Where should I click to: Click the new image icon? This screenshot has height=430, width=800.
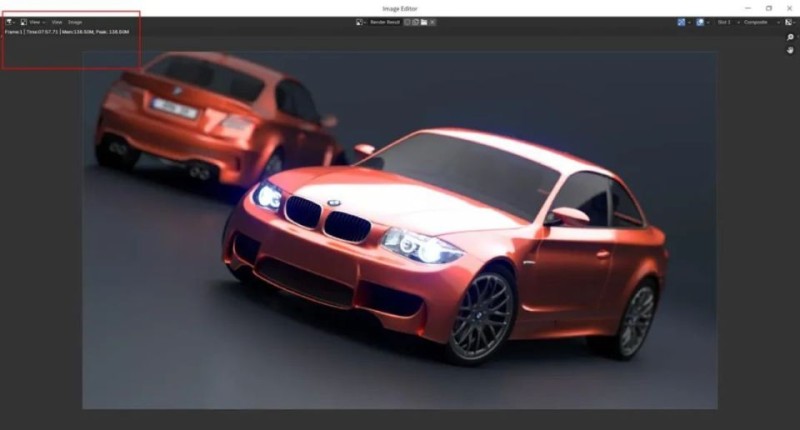pos(415,21)
